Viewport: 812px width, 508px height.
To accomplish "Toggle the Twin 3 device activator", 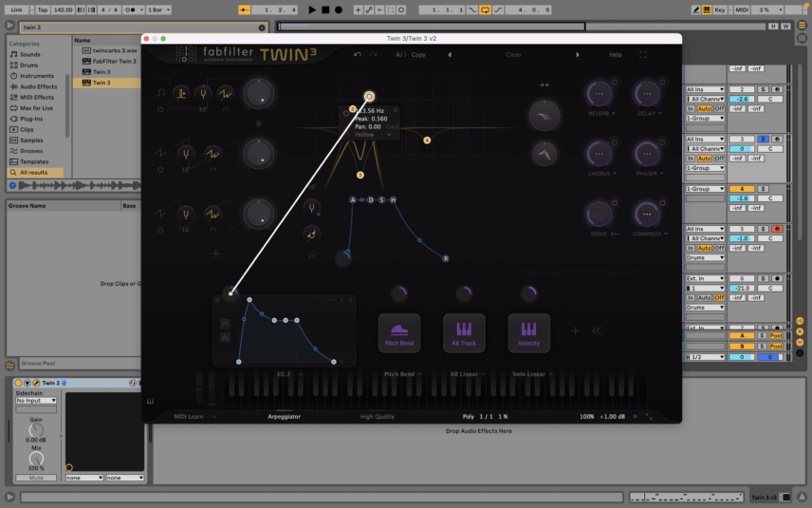I will [x=18, y=383].
